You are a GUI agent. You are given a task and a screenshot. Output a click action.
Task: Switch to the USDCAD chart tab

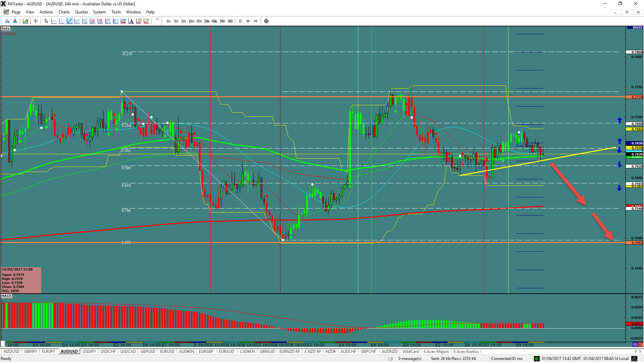pos(128,352)
